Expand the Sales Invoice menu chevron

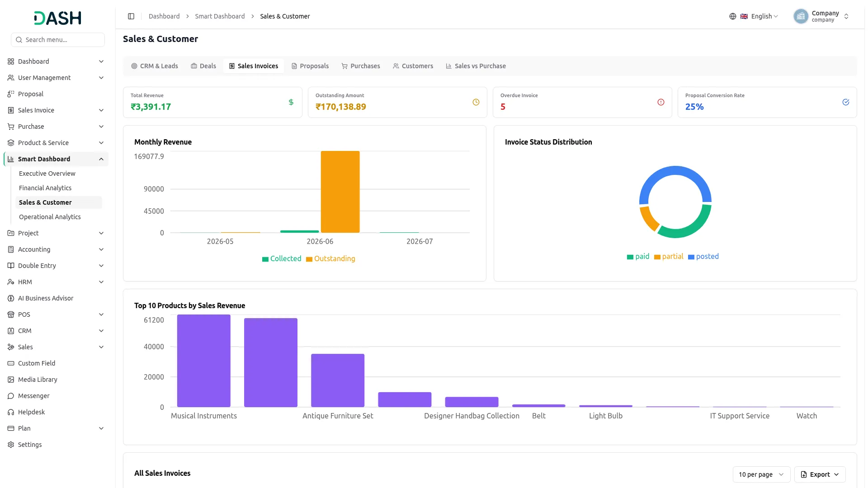(101, 110)
